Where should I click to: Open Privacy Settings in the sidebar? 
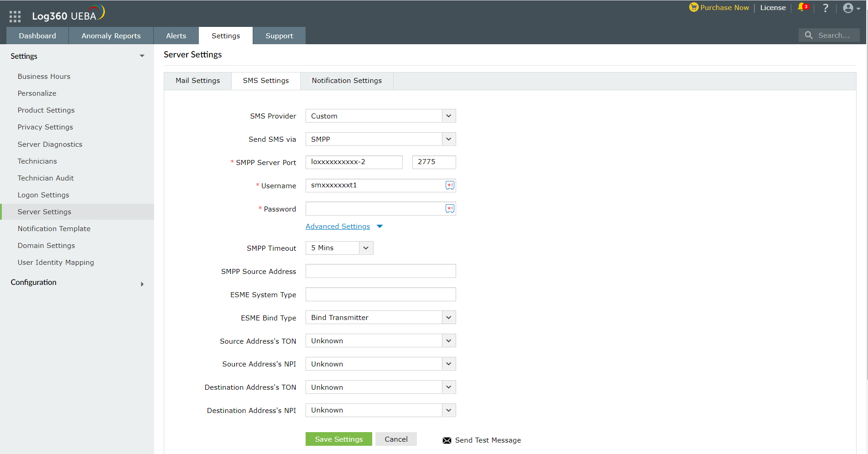(x=45, y=127)
